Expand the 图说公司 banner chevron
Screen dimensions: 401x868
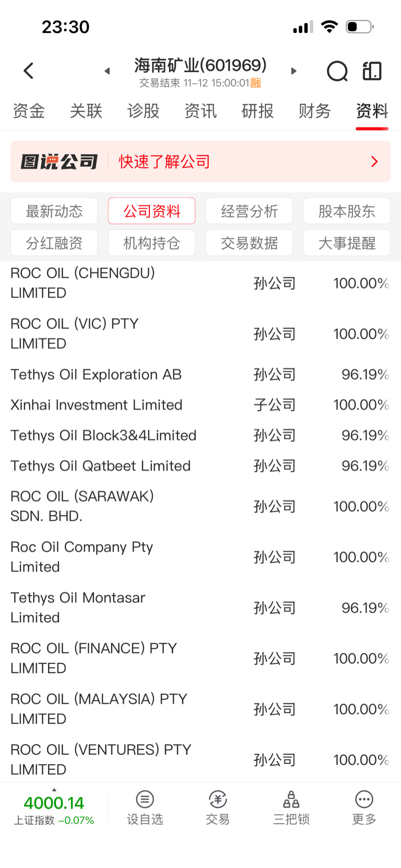pyautogui.click(x=374, y=162)
